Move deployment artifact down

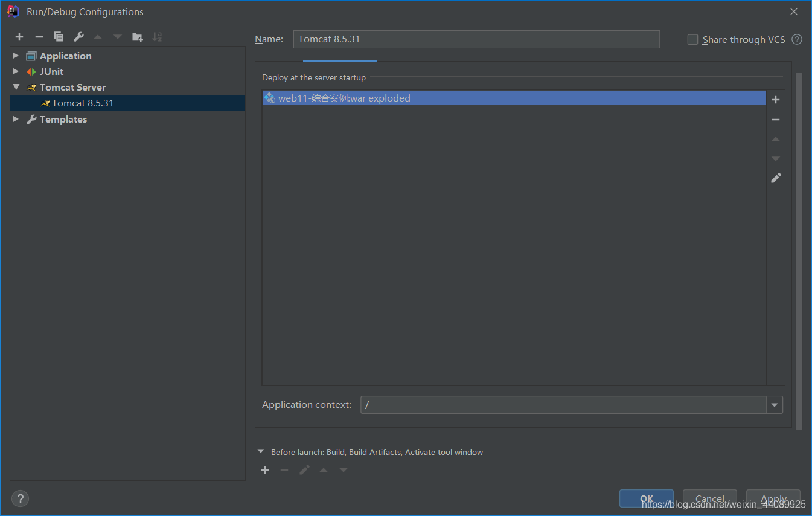776,158
